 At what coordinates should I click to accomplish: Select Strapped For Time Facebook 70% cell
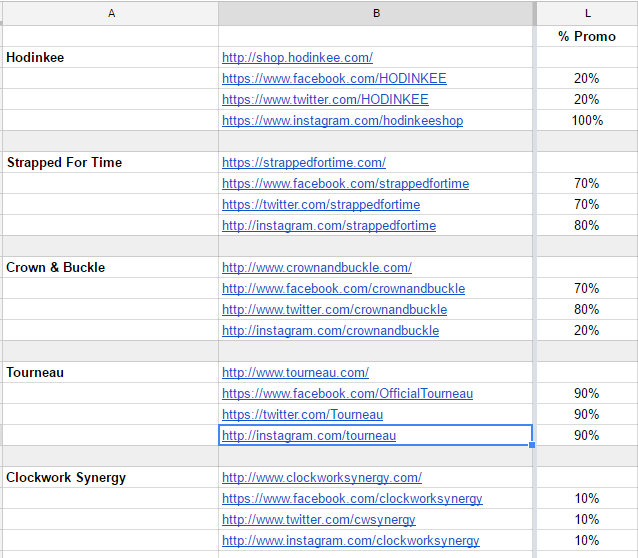pyautogui.click(x=587, y=184)
